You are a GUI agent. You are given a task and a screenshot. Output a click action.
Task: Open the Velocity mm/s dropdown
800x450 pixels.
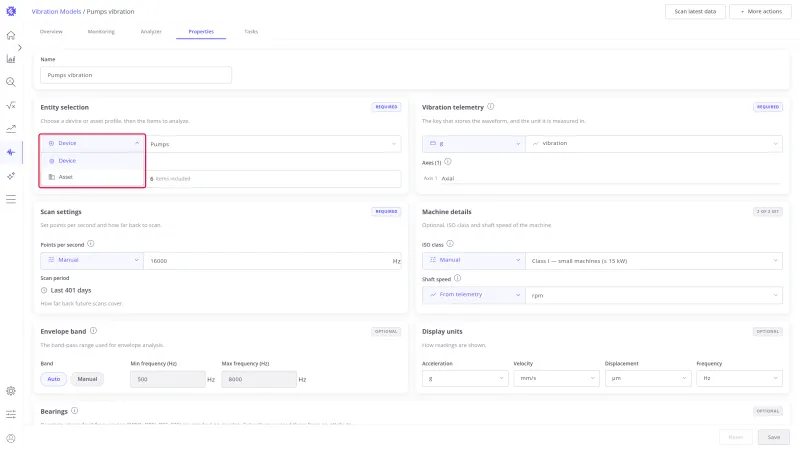point(556,379)
